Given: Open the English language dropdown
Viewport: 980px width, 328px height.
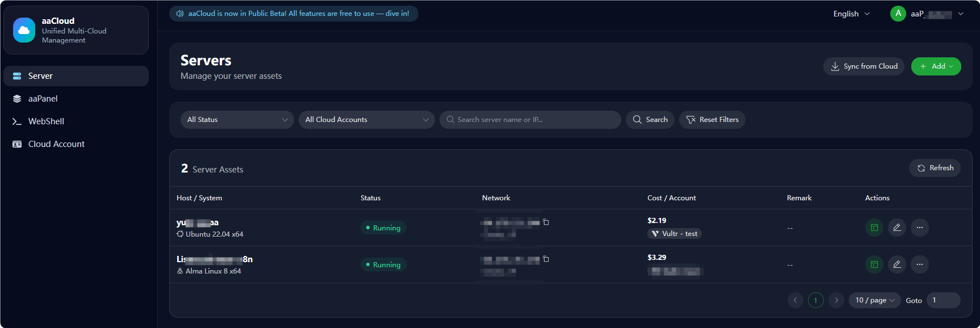Looking at the screenshot, I should tap(851, 14).
